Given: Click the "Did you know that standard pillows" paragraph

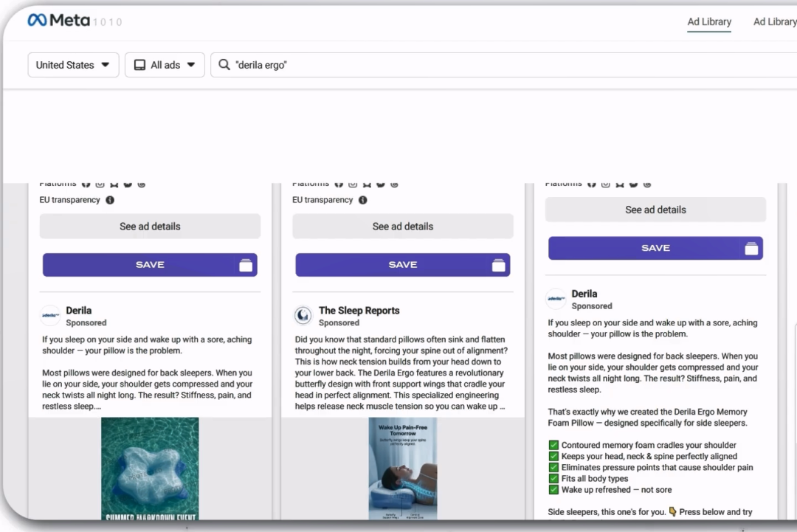Looking at the screenshot, I should click(401, 373).
